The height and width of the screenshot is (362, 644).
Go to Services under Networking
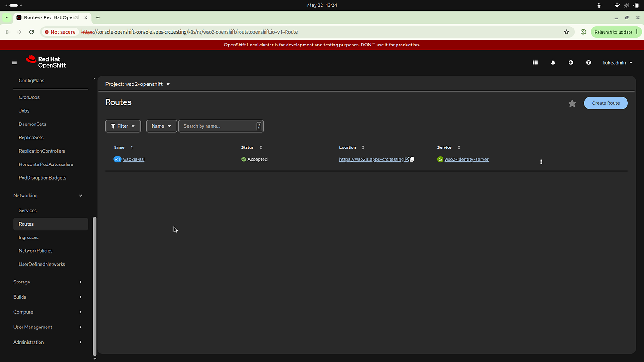click(28, 211)
